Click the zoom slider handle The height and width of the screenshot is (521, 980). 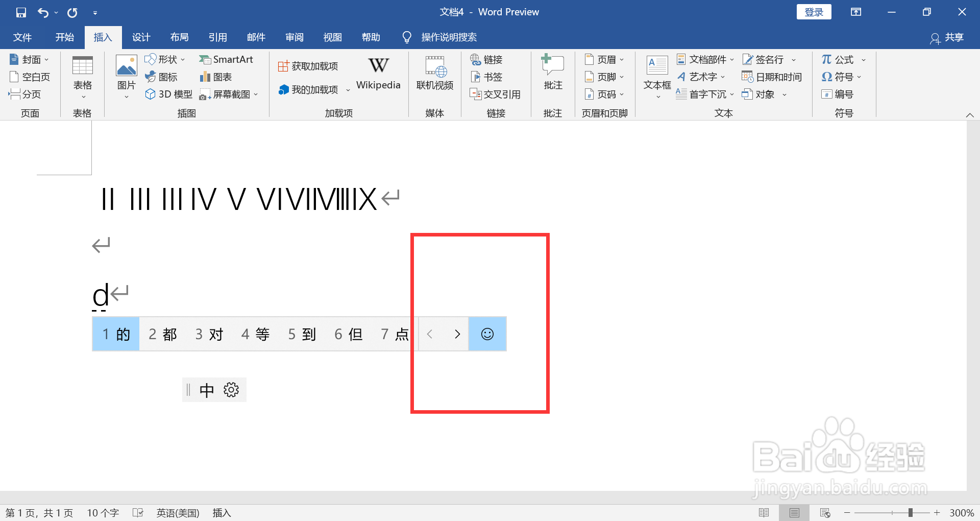[911, 513]
